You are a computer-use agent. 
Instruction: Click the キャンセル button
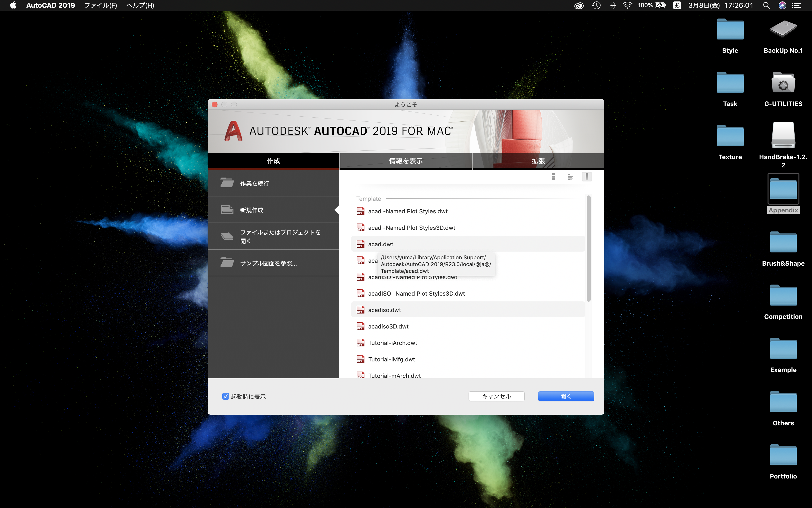[496, 396]
